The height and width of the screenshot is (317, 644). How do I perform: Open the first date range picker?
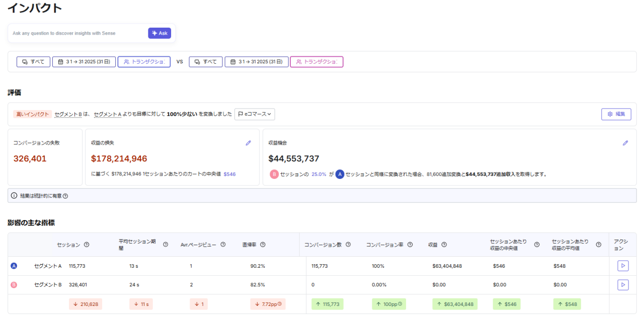(x=84, y=62)
